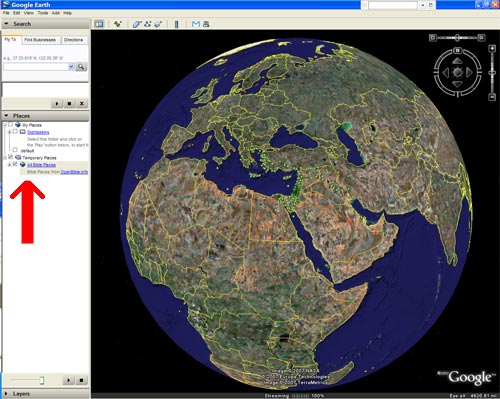Screen dimensions: 500x399
Task: Expand the All Bible Places node
Action: coord(10,164)
